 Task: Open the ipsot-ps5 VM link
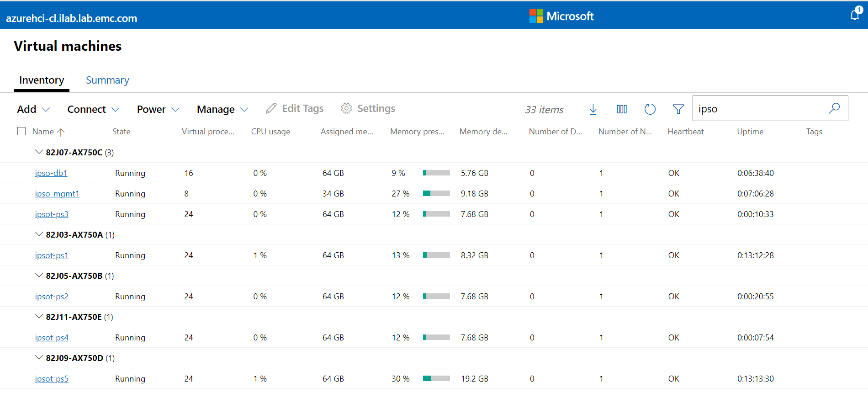52,379
